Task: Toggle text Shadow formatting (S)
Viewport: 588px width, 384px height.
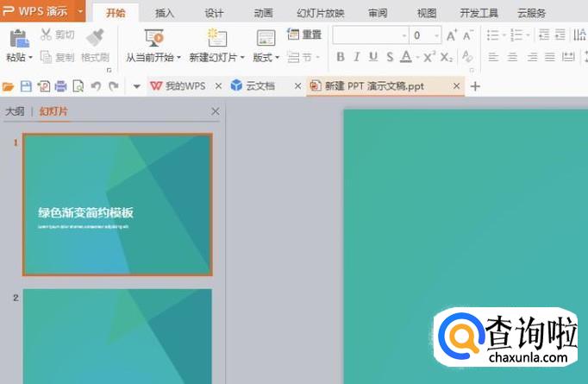Action: 390,57
